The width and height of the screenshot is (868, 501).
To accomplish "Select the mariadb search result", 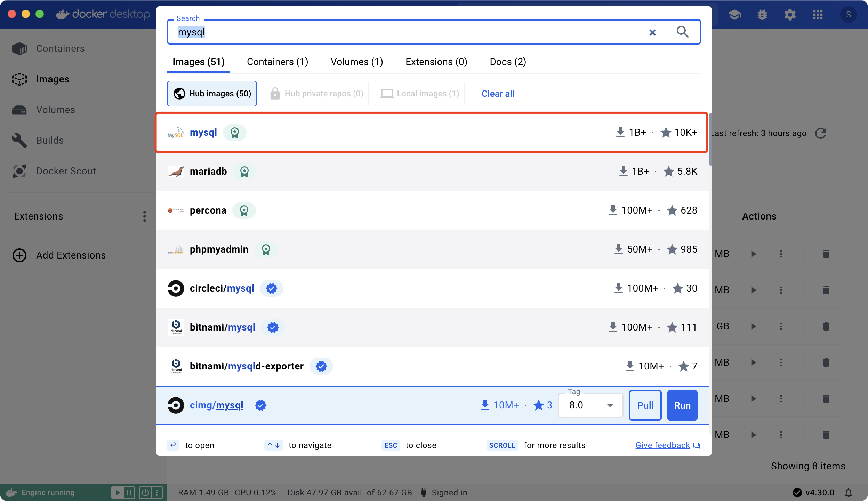I will point(432,172).
